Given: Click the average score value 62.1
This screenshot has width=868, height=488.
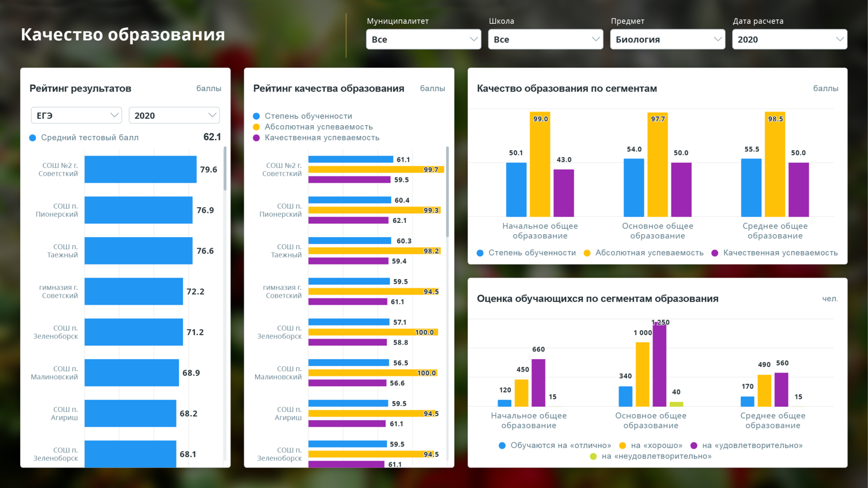Looking at the screenshot, I should pyautogui.click(x=212, y=137).
